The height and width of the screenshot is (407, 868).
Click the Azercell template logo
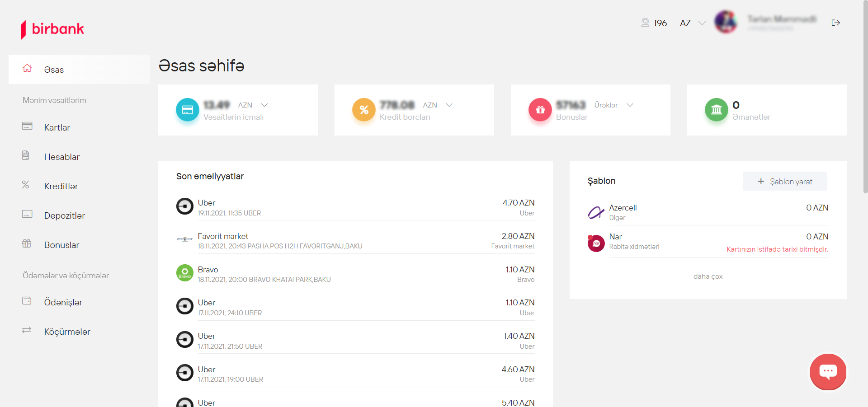point(596,212)
